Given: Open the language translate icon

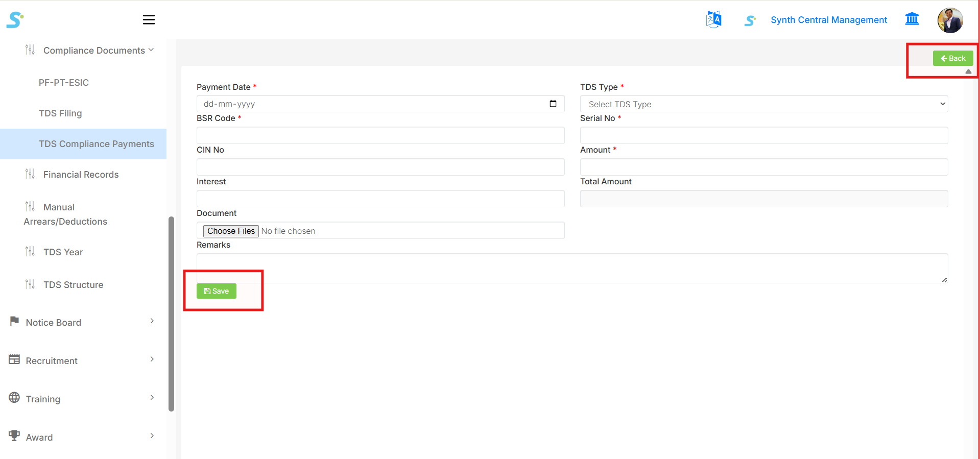Looking at the screenshot, I should click(x=713, y=20).
